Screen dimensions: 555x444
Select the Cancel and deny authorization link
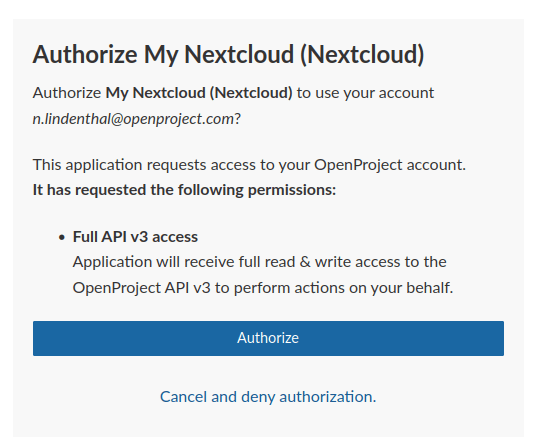pyautogui.click(x=268, y=397)
